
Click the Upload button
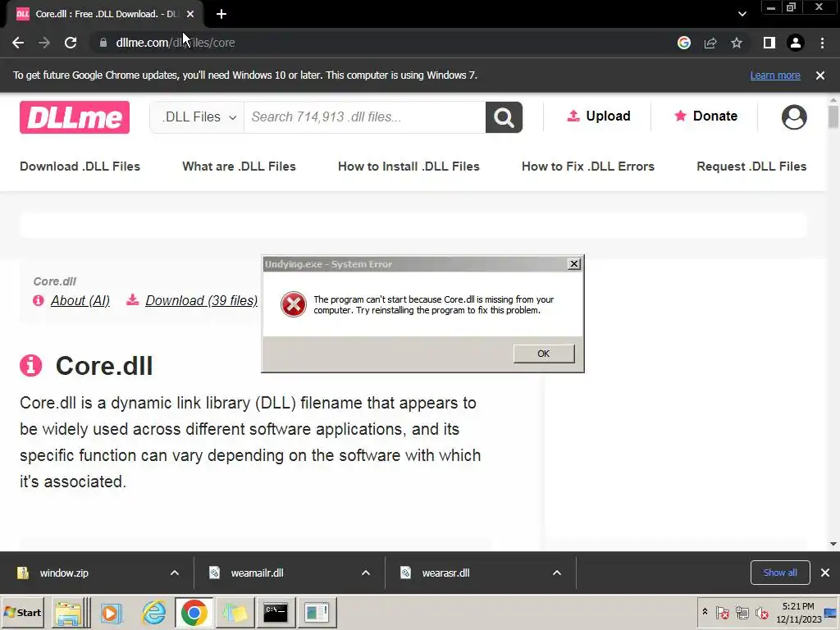point(598,116)
